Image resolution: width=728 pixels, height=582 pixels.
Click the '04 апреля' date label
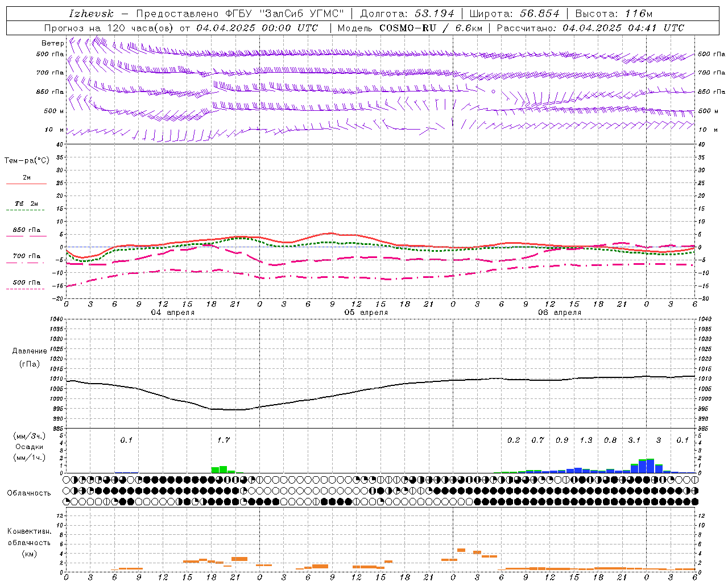[x=172, y=313]
